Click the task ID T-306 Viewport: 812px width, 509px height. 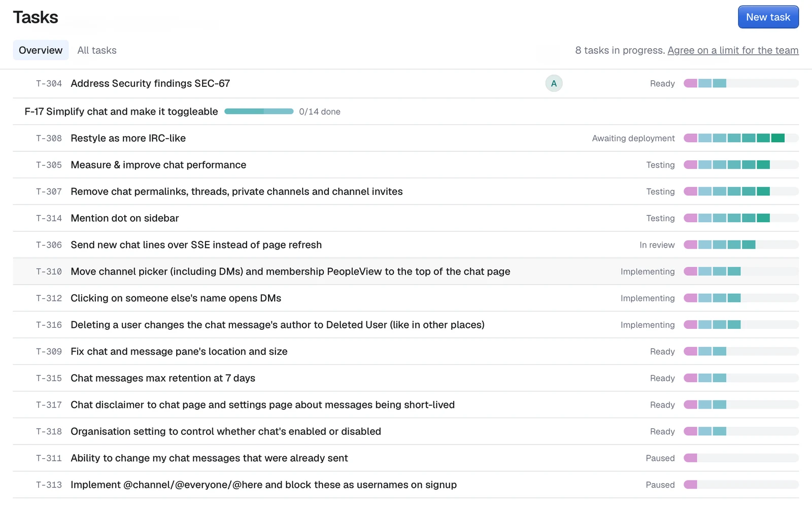point(49,245)
